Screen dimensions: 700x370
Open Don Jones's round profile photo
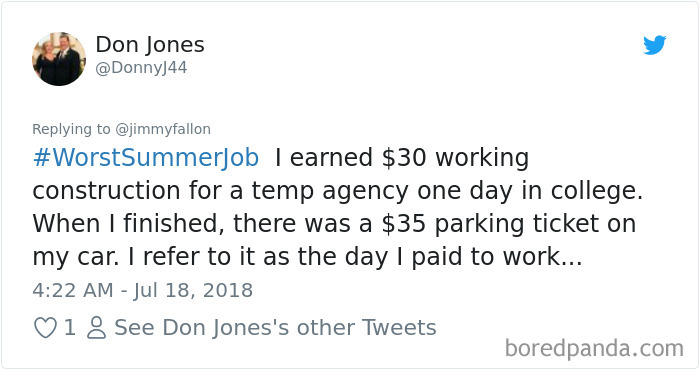pos(59,59)
